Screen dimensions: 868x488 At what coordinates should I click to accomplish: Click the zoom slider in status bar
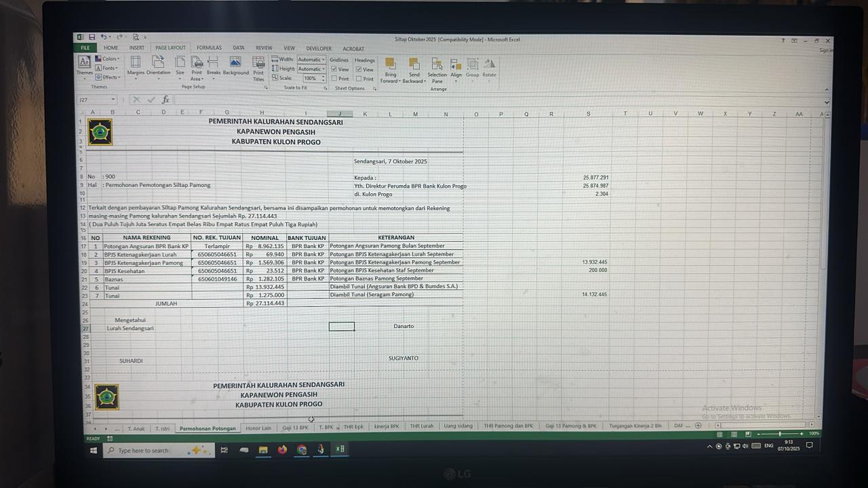coord(779,434)
